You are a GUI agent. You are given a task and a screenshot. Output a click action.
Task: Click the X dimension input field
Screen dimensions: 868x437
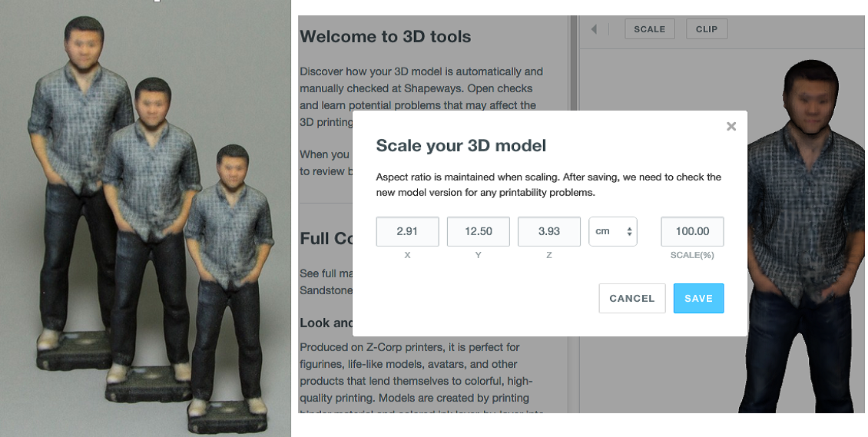tap(407, 231)
